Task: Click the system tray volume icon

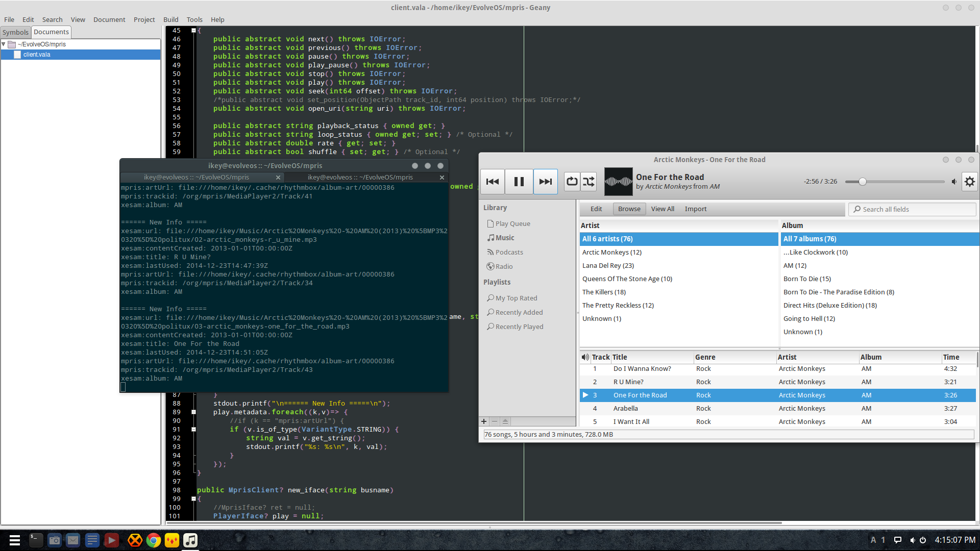Action: click(x=912, y=540)
